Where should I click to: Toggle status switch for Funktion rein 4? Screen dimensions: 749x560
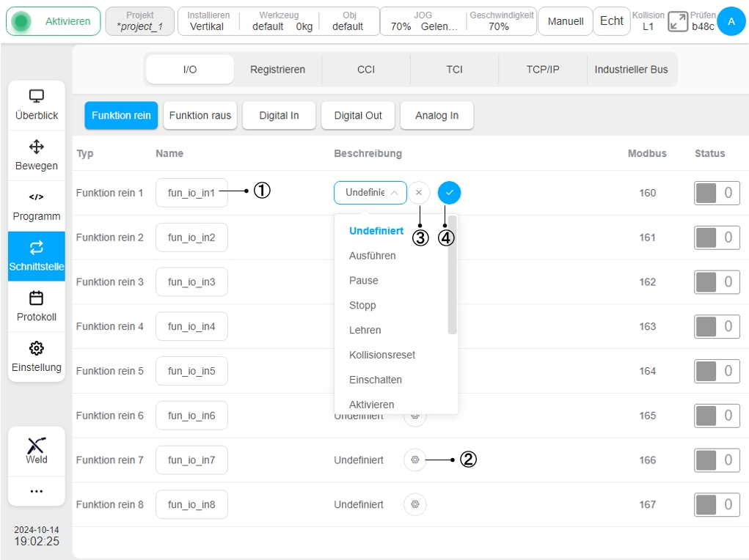pyautogui.click(x=717, y=326)
